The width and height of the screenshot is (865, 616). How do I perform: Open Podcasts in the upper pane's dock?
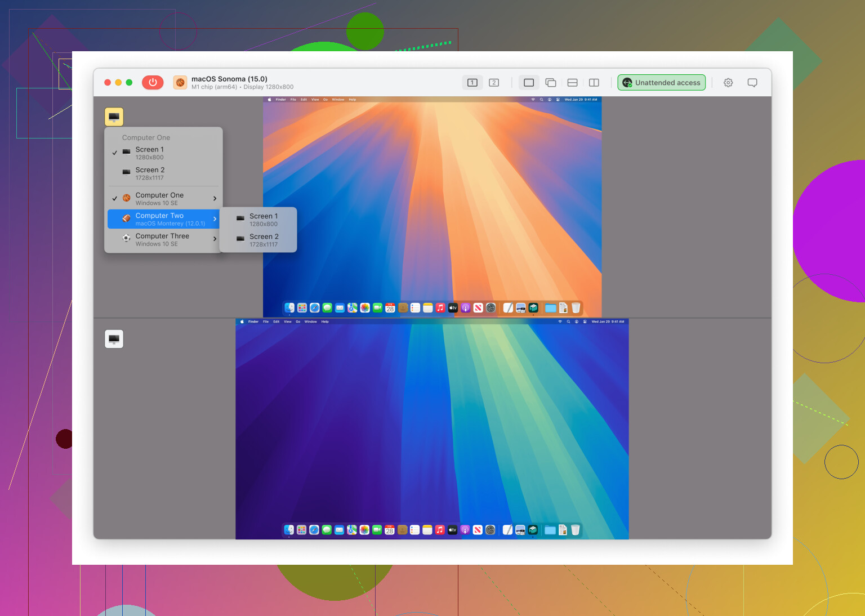click(x=466, y=307)
